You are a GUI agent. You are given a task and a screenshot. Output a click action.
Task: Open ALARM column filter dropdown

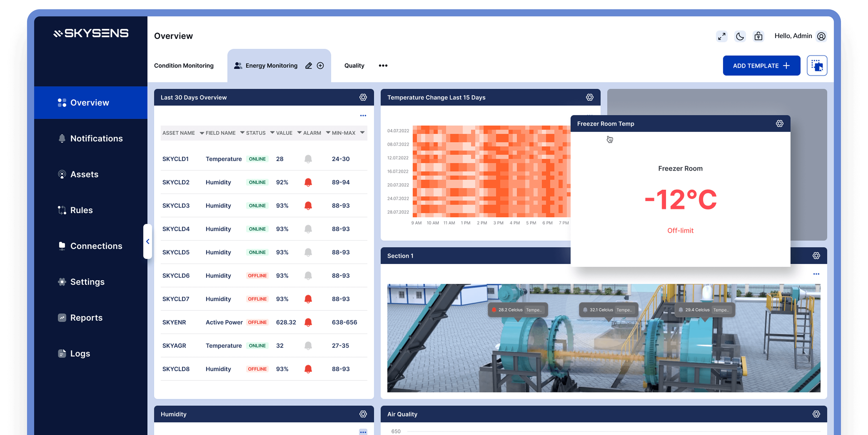328,133
